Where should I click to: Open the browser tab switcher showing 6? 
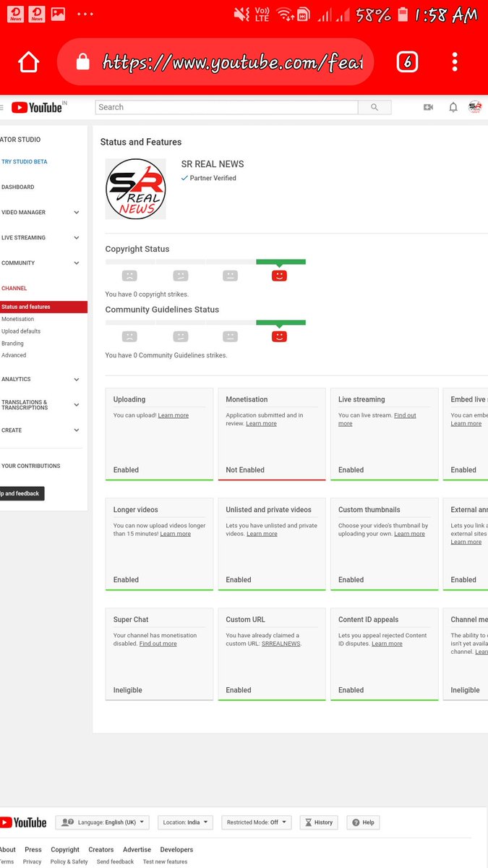[407, 62]
